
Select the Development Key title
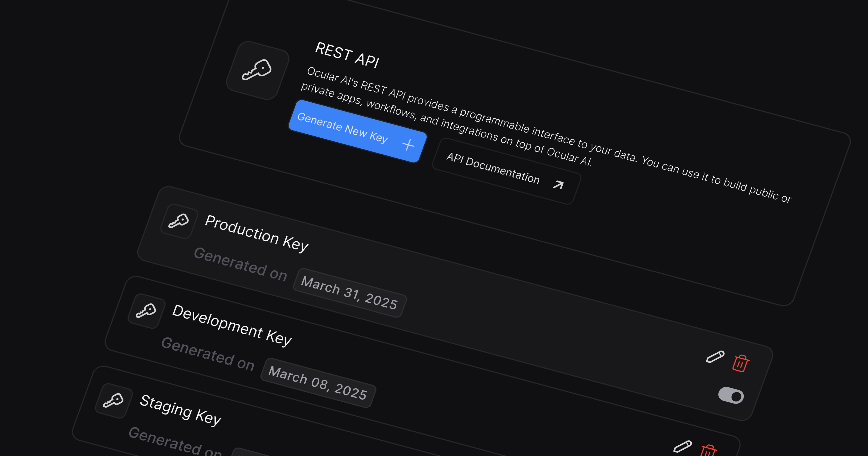pos(232,325)
